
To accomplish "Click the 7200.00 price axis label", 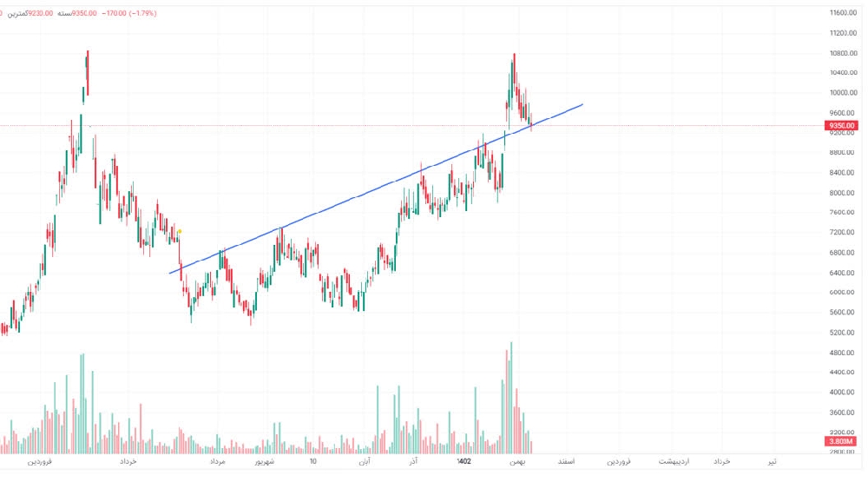I will pyautogui.click(x=843, y=233).
